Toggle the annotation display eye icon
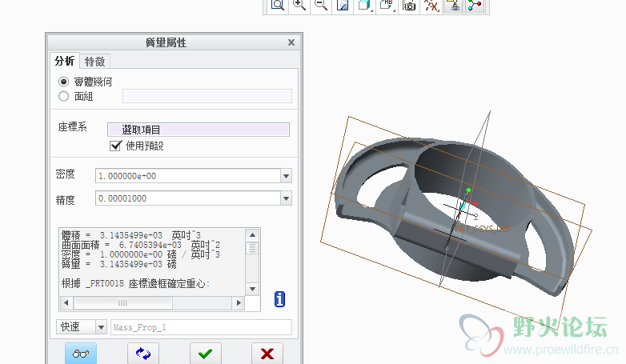626x364 pixels. tap(453, 6)
